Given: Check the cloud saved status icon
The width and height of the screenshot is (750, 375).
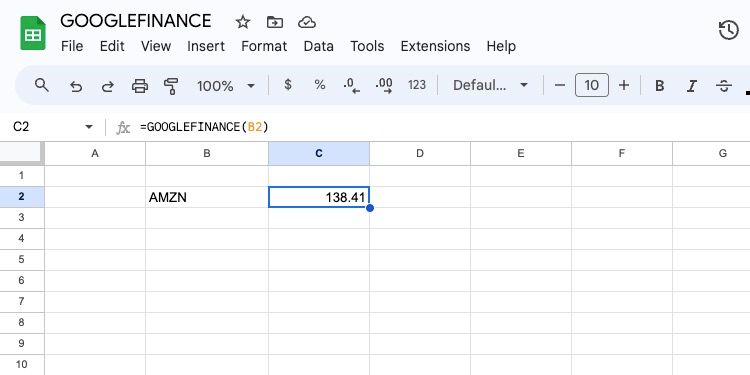Looking at the screenshot, I should click(307, 22).
